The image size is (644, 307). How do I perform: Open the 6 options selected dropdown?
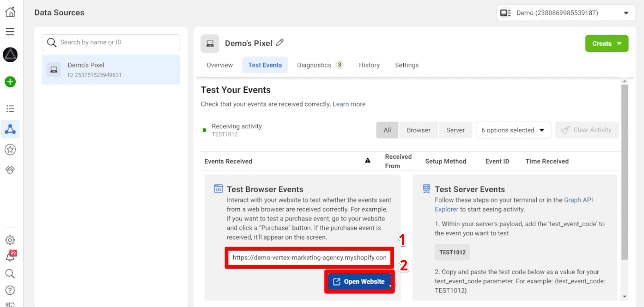click(513, 130)
